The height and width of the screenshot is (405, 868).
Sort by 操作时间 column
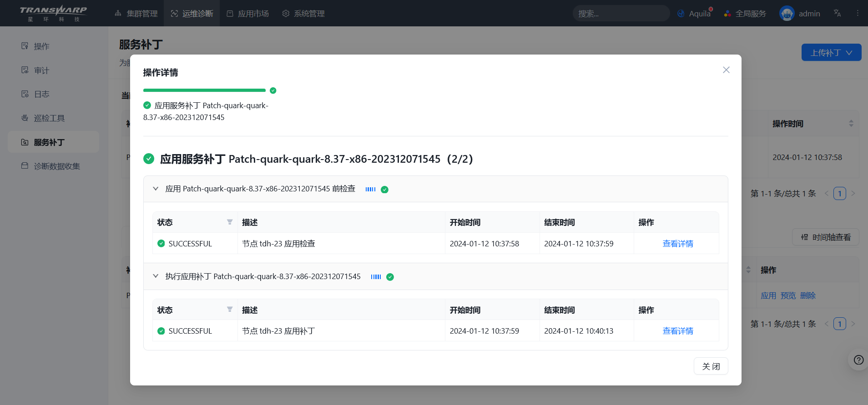point(851,123)
